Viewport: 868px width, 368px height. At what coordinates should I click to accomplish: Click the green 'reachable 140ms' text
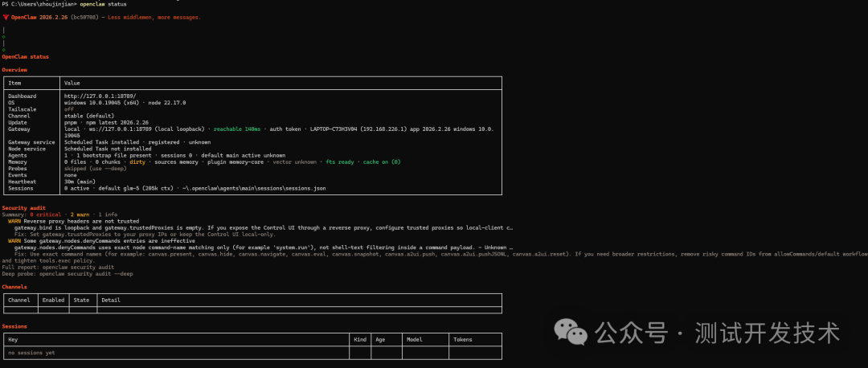(x=237, y=129)
